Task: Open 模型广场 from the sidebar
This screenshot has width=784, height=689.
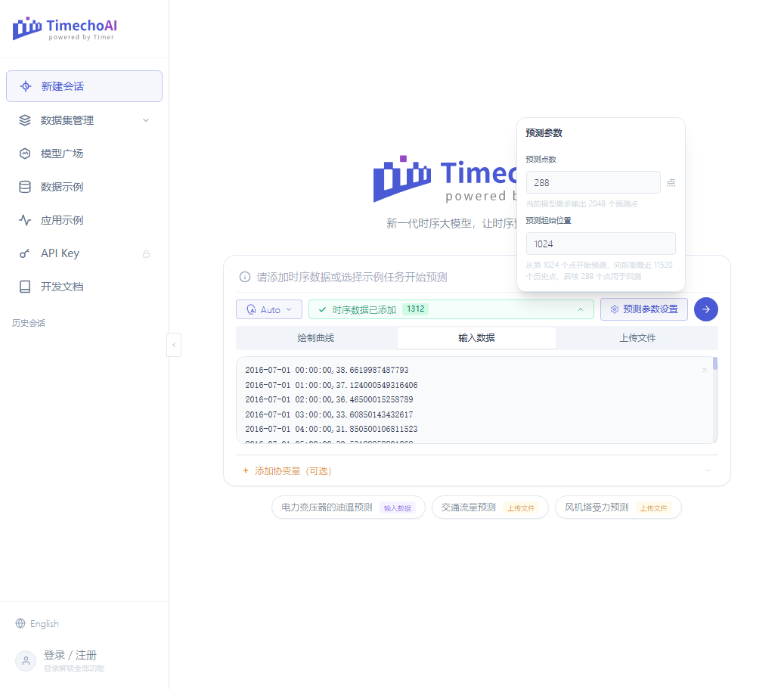Action: tap(84, 154)
